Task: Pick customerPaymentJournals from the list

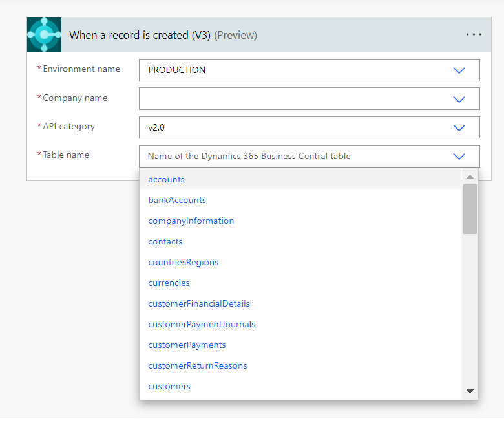Action: (202, 324)
